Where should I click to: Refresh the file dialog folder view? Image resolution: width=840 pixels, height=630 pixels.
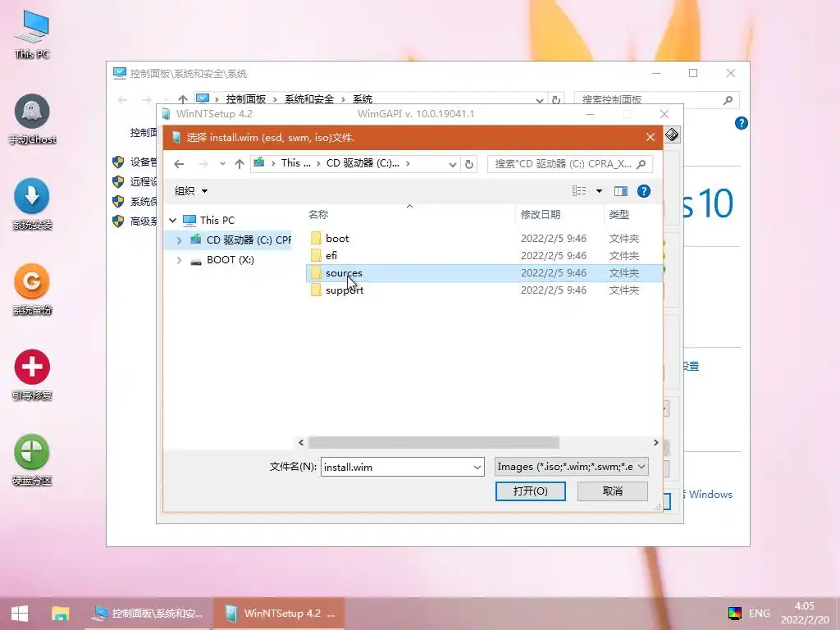pyautogui.click(x=469, y=164)
